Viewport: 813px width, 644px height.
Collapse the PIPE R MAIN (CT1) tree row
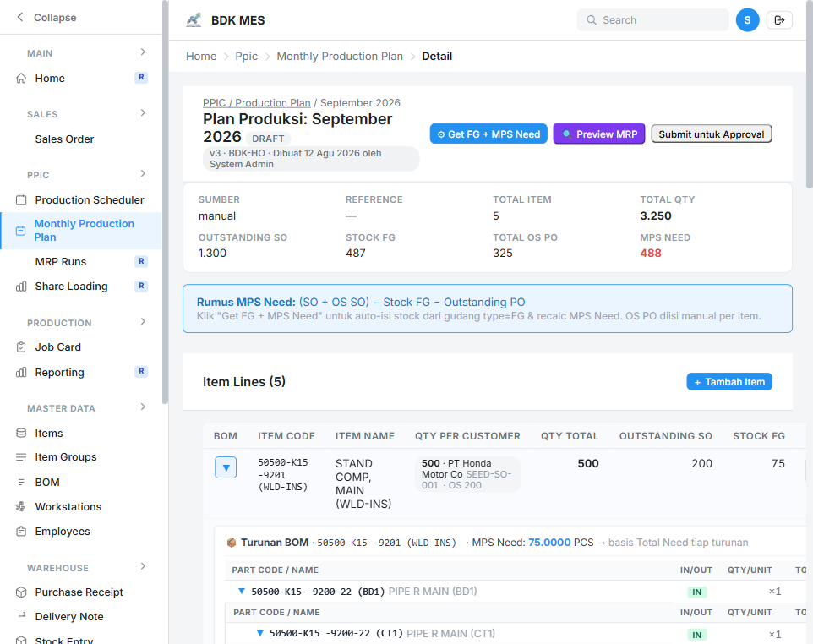(x=260, y=634)
